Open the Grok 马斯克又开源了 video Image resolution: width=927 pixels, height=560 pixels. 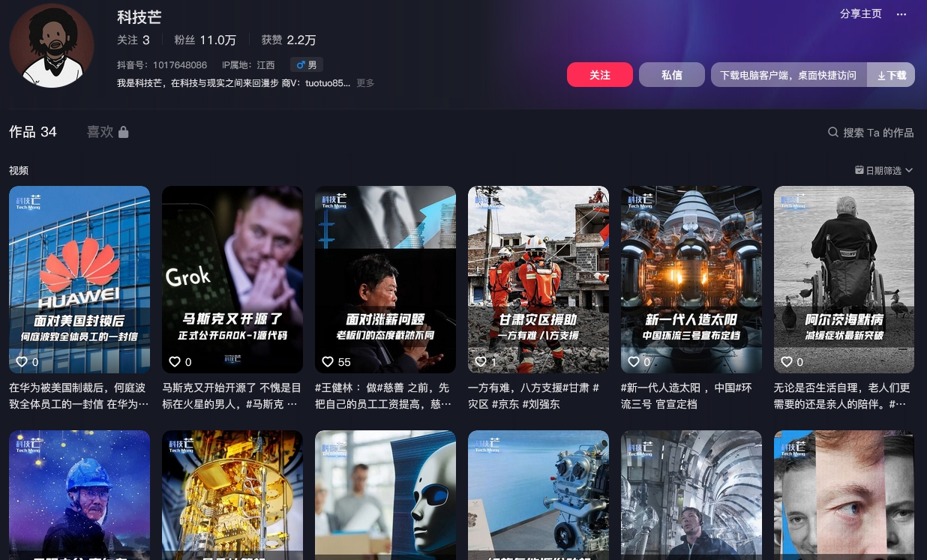pos(232,280)
